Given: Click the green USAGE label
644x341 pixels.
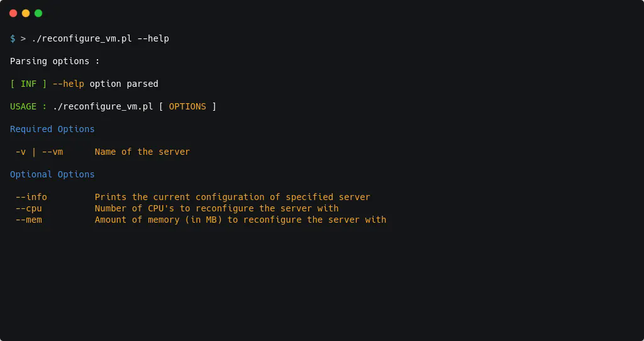Looking at the screenshot, I should tap(23, 106).
